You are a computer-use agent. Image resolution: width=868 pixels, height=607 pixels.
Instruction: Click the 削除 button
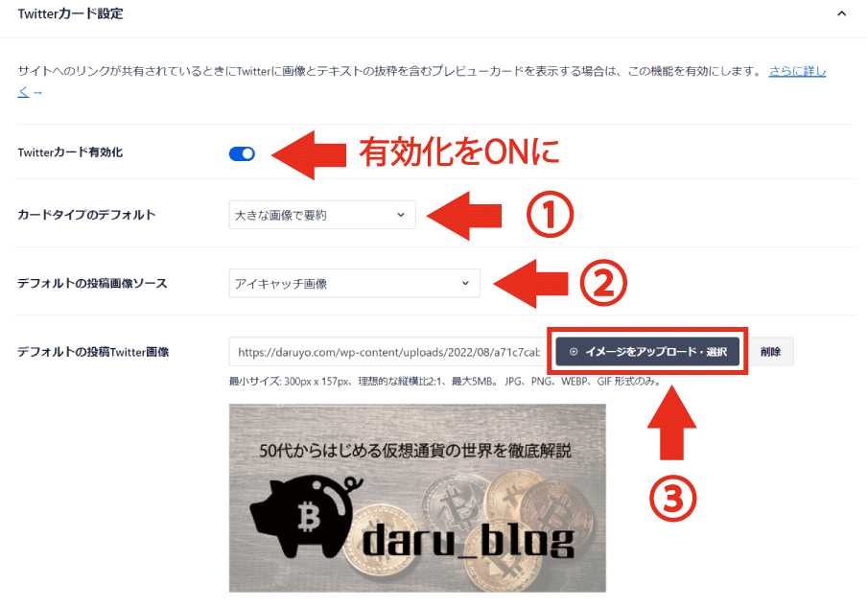pyautogui.click(x=770, y=351)
